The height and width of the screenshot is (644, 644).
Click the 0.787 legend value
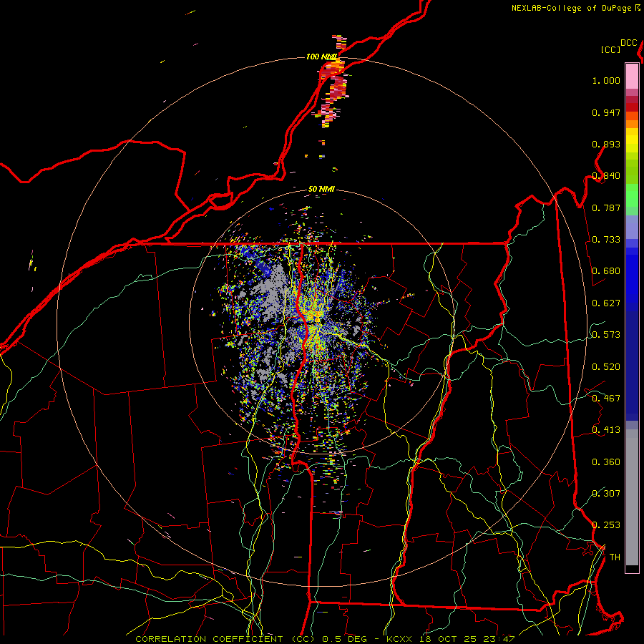[x=606, y=208]
